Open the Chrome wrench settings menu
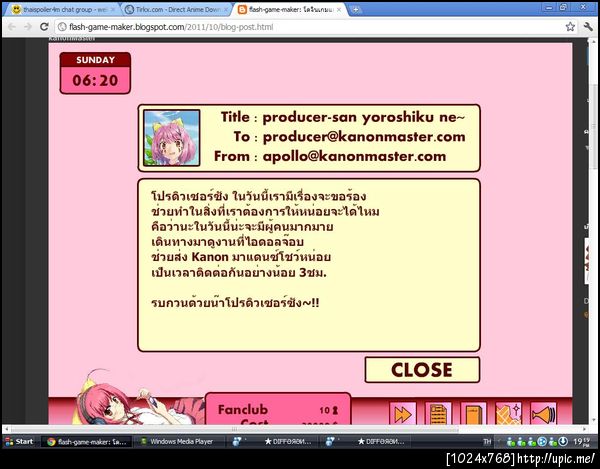 click(x=588, y=27)
